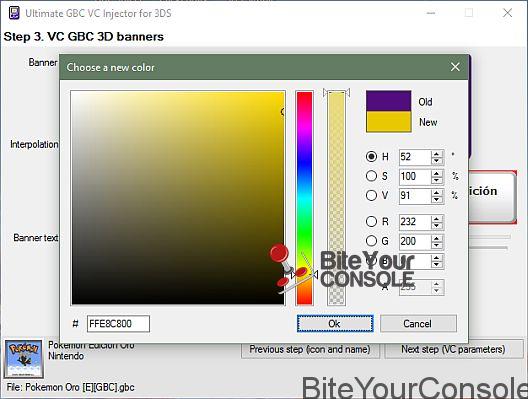Decrease the red value with down arrow

[x=437, y=226]
